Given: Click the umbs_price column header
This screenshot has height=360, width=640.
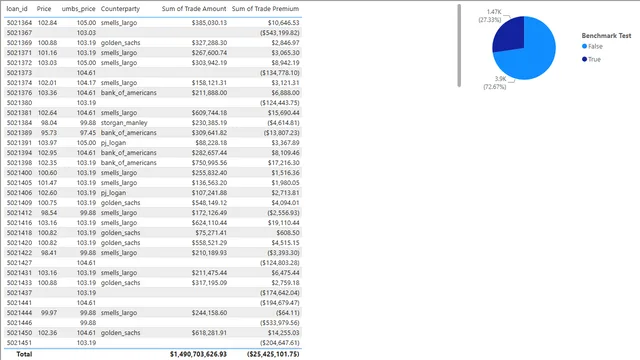Looking at the screenshot, I should coord(78,9).
